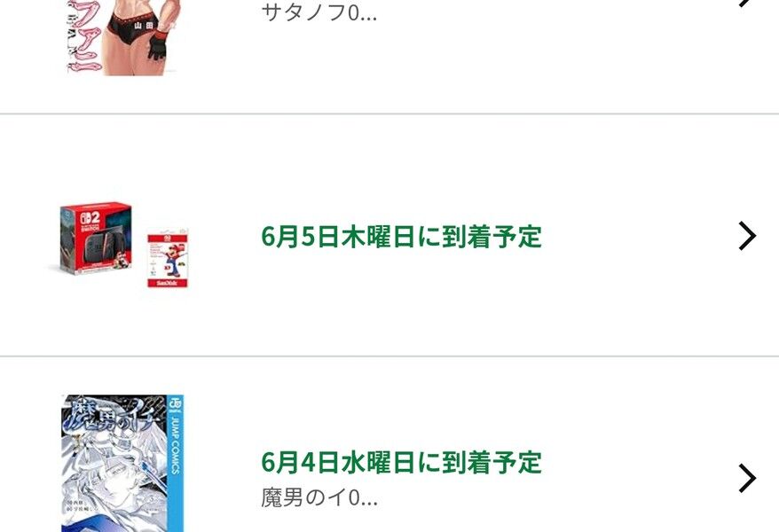This screenshot has width=779, height=532.
Task: Tap the Mario figure on the microSD package
Action: click(x=172, y=260)
